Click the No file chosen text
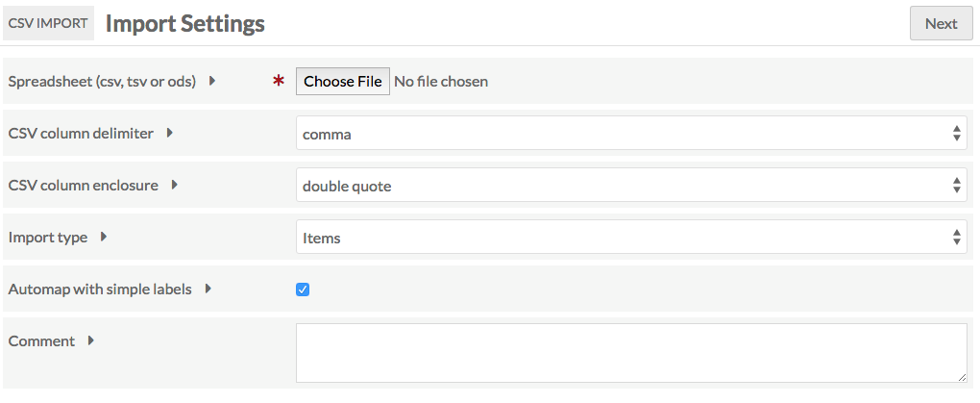Image resolution: width=980 pixels, height=403 pixels. [441, 82]
